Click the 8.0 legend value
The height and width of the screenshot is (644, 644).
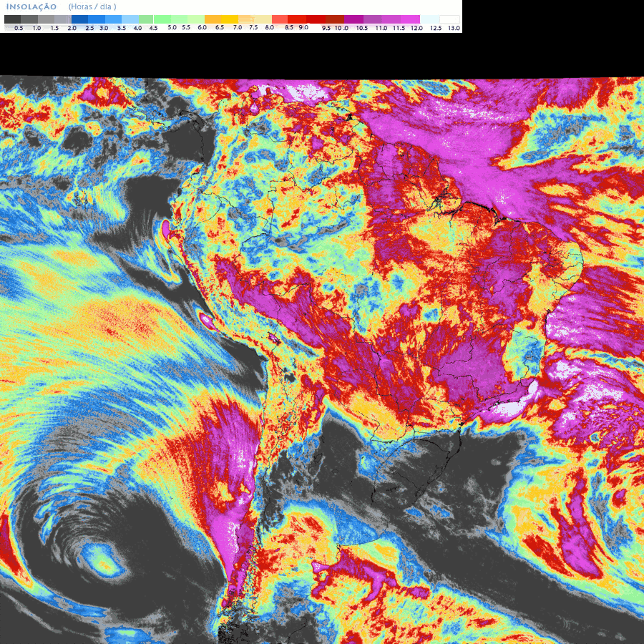(270, 27)
